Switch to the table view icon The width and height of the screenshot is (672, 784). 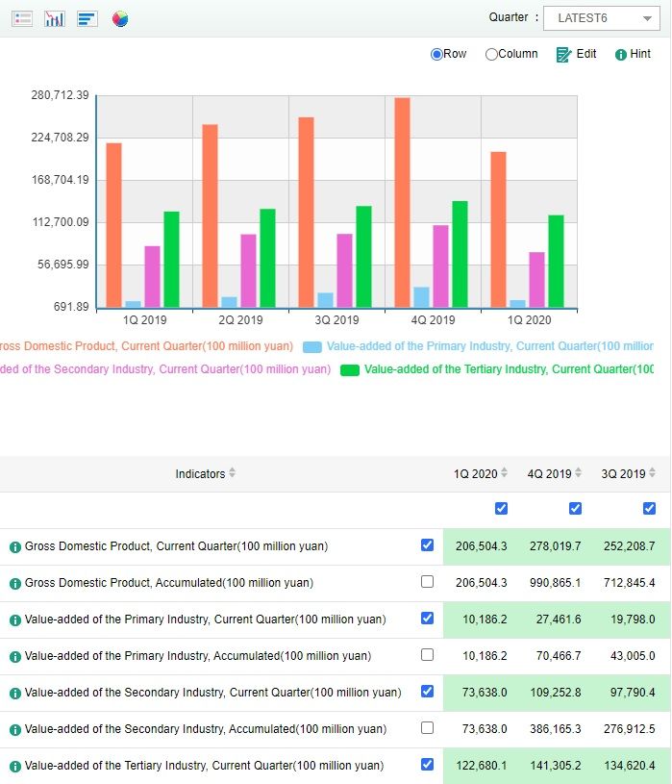22,18
